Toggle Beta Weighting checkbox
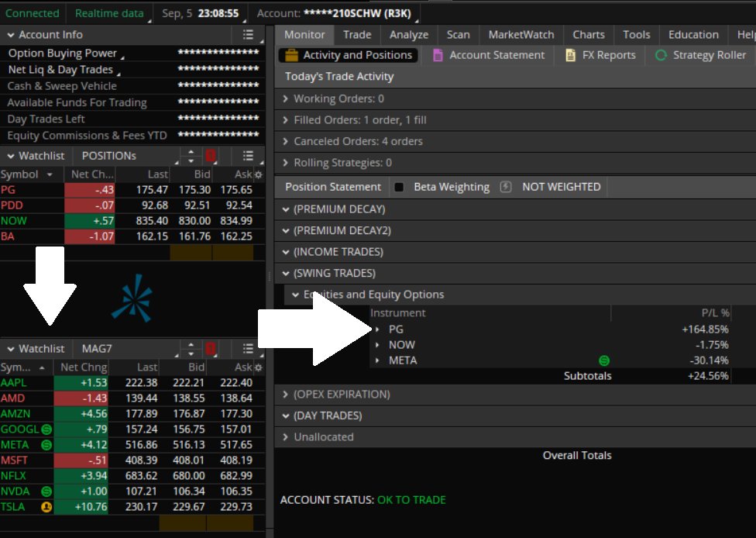The image size is (756, 538). coord(399,187)
